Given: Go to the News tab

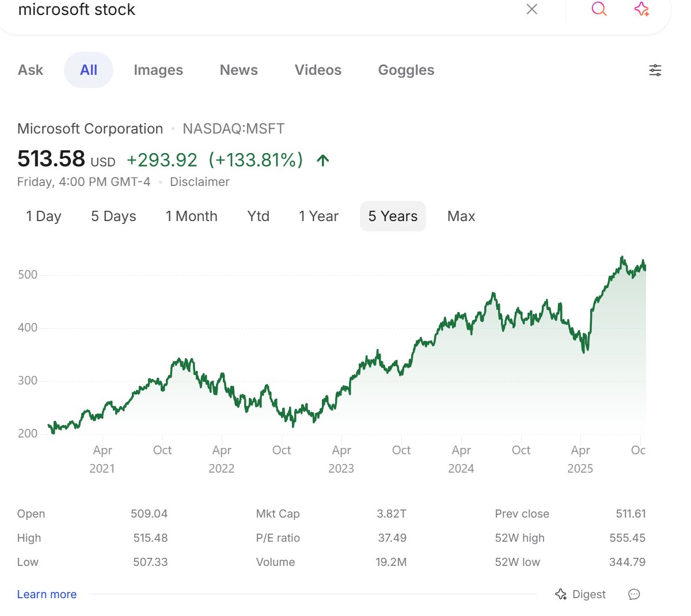Looking at the screenshot, I should (239, 70).
